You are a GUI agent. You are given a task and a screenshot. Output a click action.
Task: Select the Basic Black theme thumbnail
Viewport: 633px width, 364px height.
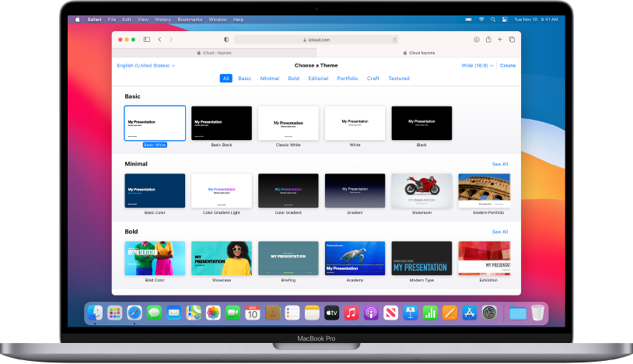tap(222, 123)
